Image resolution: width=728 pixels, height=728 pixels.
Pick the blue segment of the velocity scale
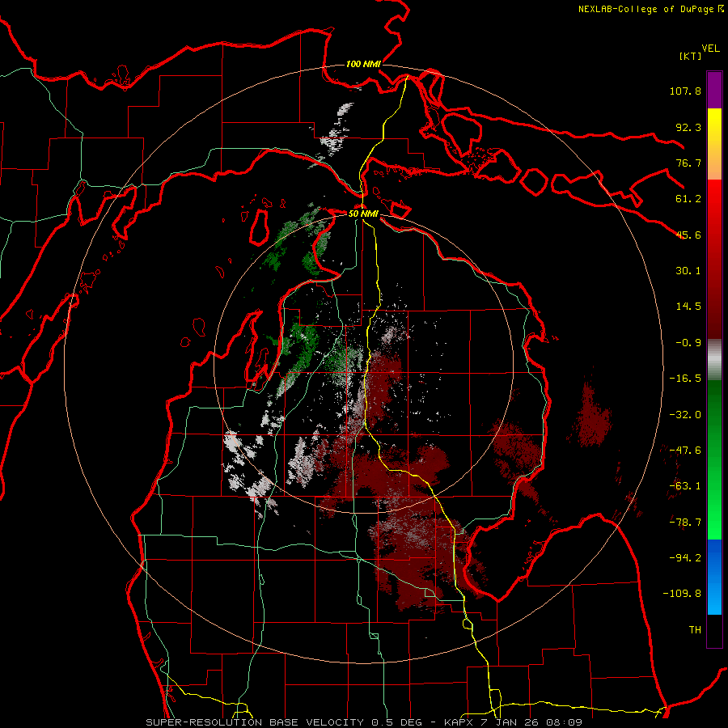pyautogui.click(x=714, y=577)
